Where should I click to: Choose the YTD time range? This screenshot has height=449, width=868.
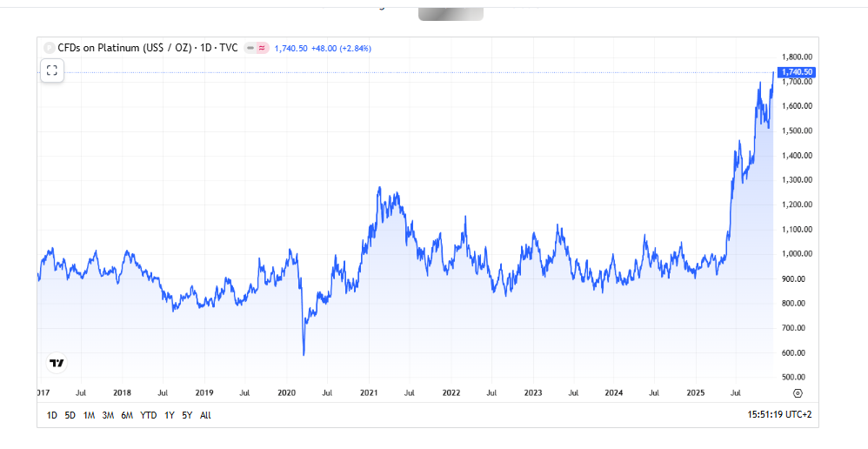149,416
